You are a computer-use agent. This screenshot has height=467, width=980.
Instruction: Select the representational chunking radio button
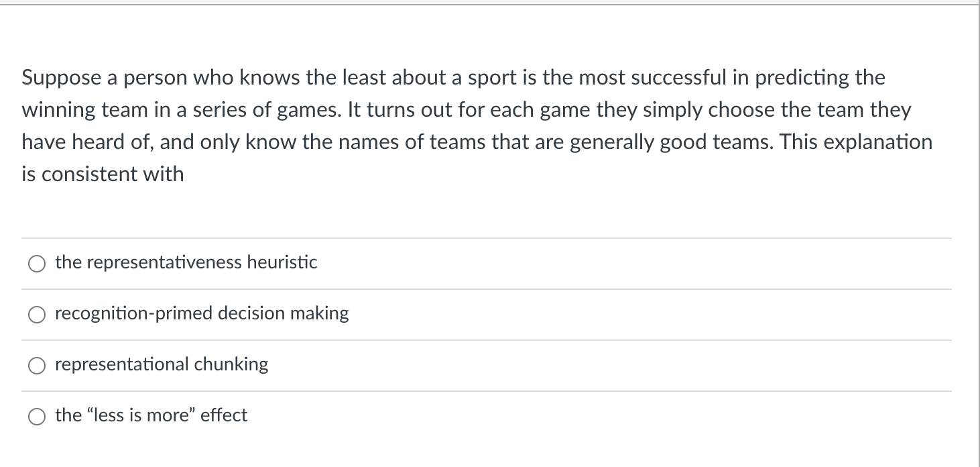(36, 366)
